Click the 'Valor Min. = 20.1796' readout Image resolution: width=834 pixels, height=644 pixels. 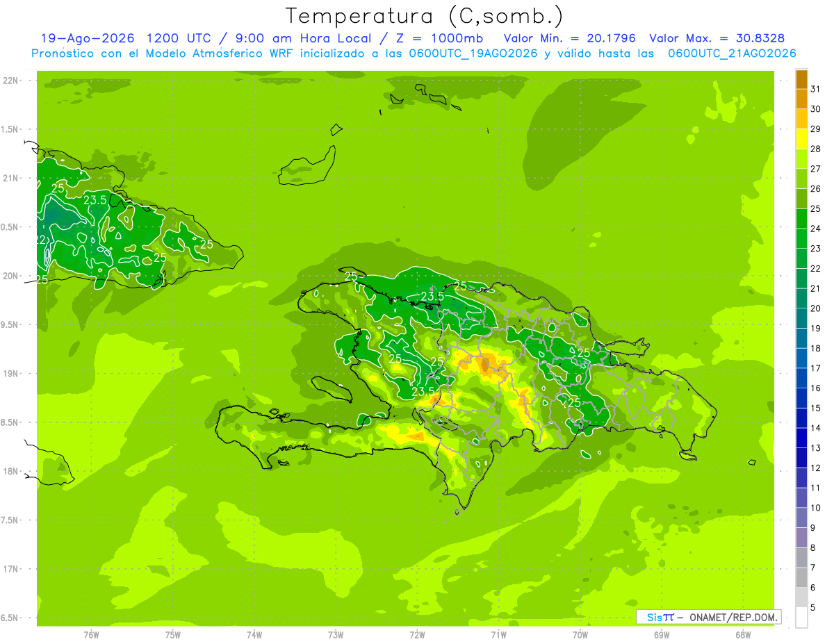pyautogui.click(x=569, y=38)
